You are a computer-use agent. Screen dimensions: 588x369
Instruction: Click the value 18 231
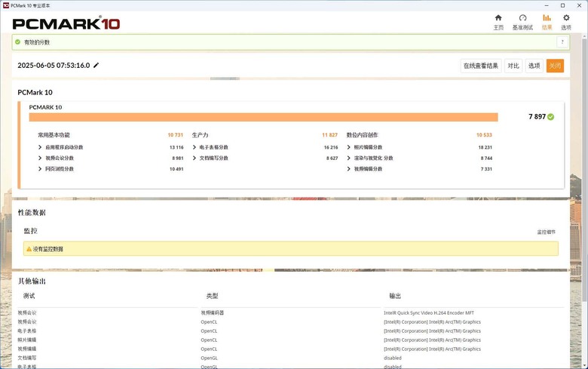[x=485, y=147]
